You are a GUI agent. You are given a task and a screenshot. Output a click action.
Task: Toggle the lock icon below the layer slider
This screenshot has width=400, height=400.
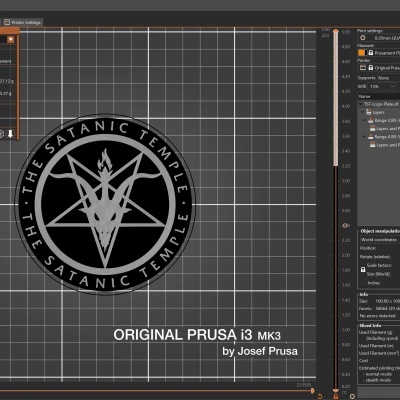coord(336,396)
